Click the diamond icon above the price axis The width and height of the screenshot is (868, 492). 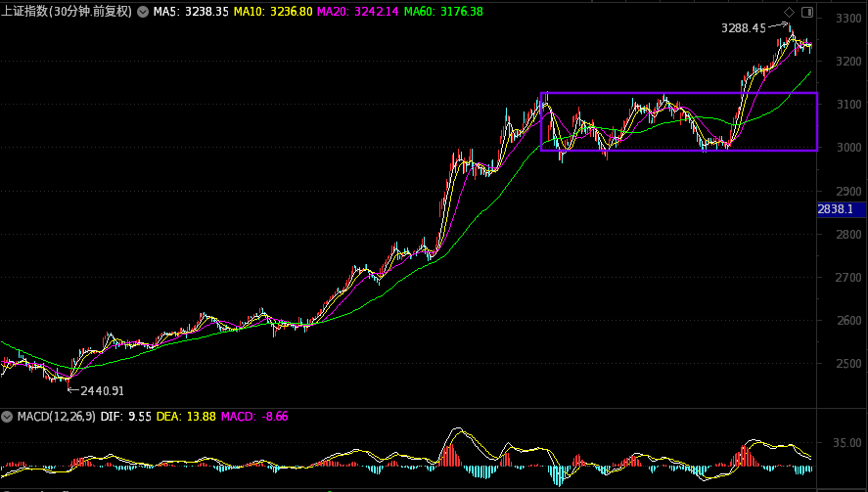790,12
